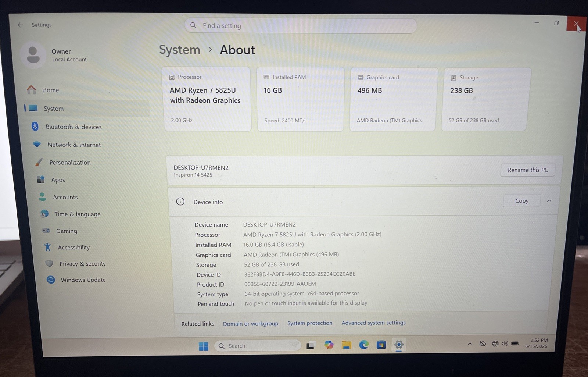The height and width of the screenshot is (377, 588).
Task: Click the Network wifi icon in sidebar
Action: (37, 145)
